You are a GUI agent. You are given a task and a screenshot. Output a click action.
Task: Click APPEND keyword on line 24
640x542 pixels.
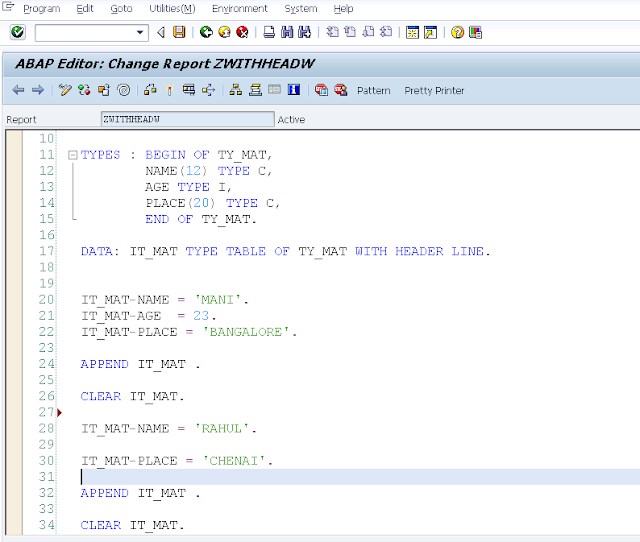(x=104, y=364)
